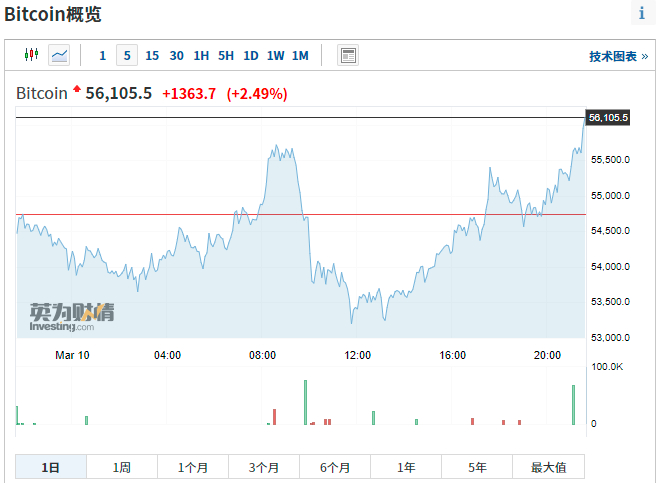Screen dimensions: 658x483
Task: Set chart interval to 1 minute
Action: [x=102, y=56]
